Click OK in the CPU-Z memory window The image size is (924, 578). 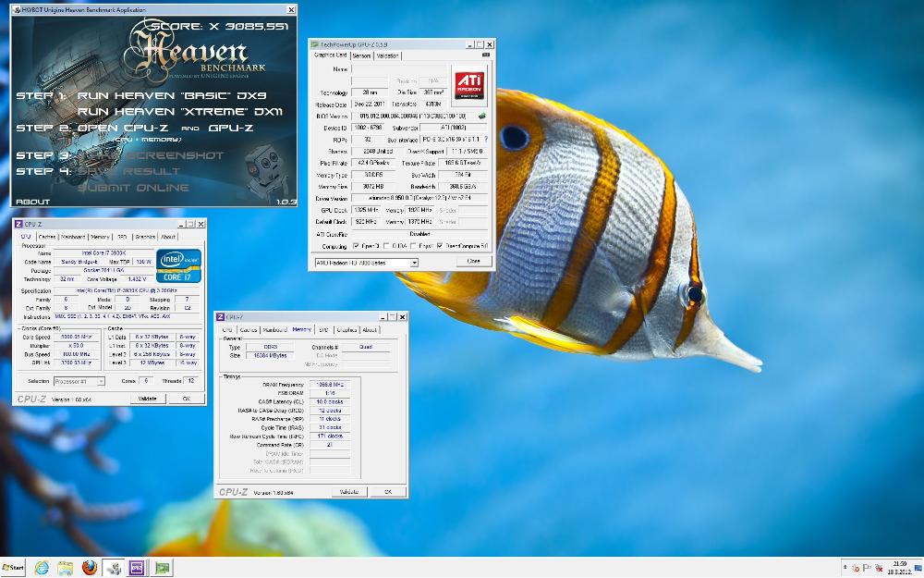point(388,492)
